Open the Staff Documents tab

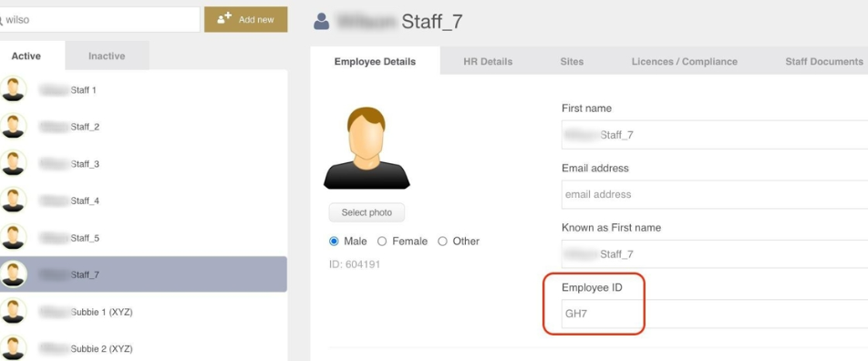823,61
